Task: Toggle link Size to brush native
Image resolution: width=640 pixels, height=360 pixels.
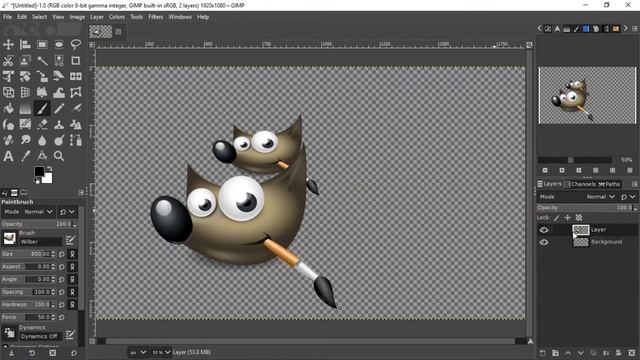Action: pos(72,254)
